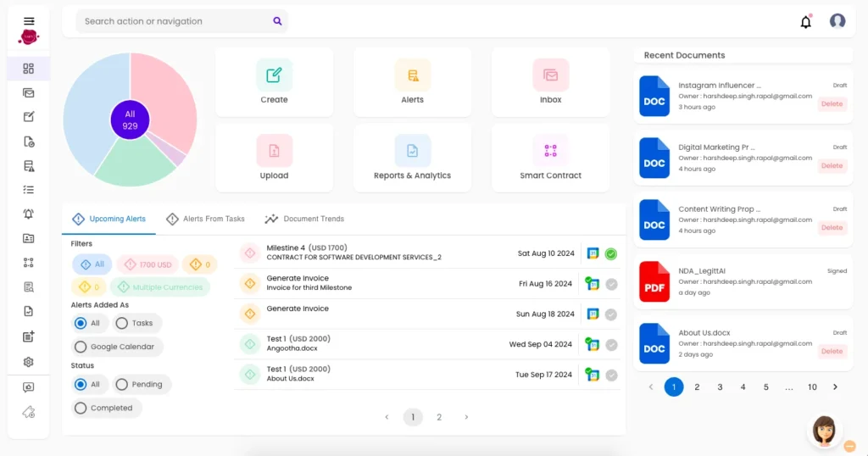
Task: Open the NDA_LegittAI document title
Action: coord(702,270)
